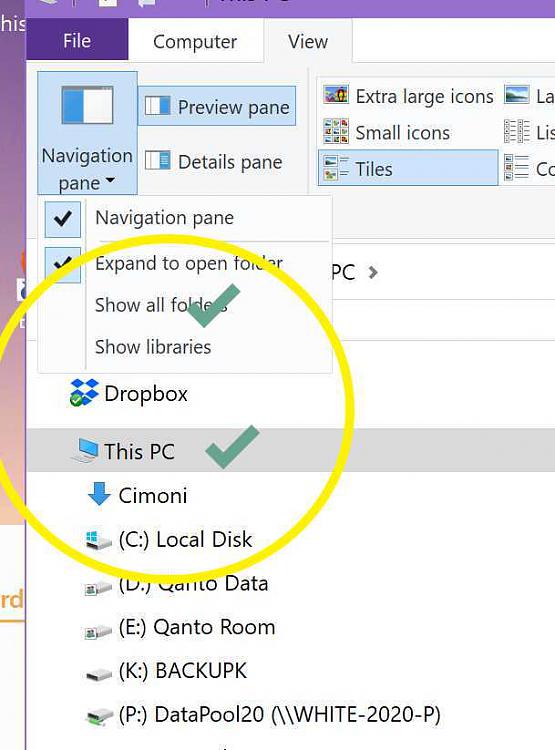
Task: Click the Navigation pane layout icon
Action: tap(87, 105)
